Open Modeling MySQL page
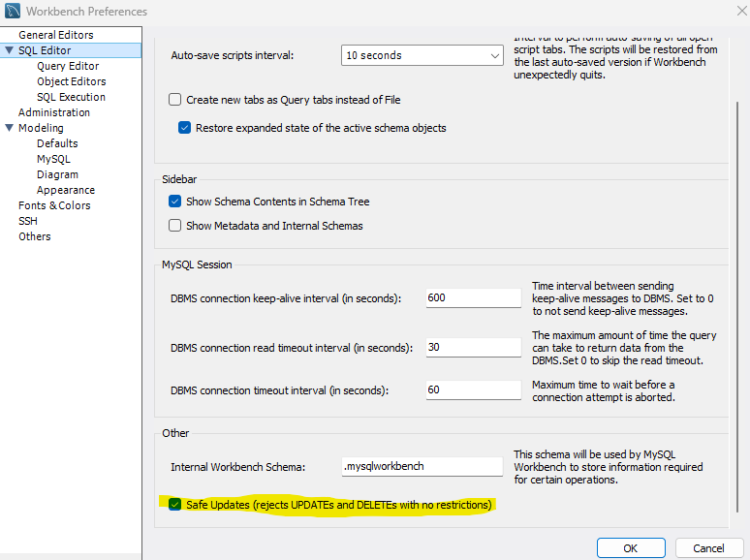The height and width of the screenshot is (560, 750). (x=53, y=159)
